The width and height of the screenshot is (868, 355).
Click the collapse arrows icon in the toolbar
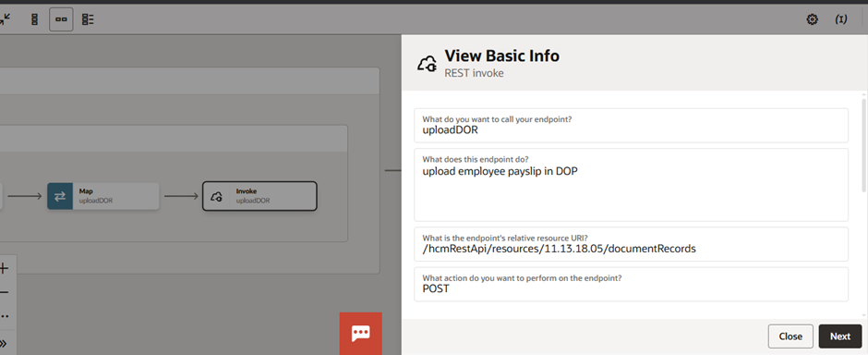tap(5, 19)
